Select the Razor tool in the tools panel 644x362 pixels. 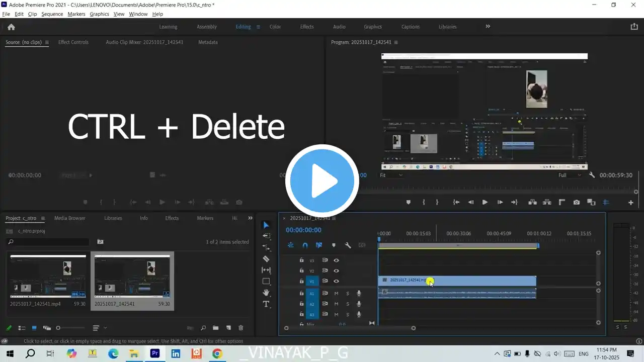click(x=266, y=259)
